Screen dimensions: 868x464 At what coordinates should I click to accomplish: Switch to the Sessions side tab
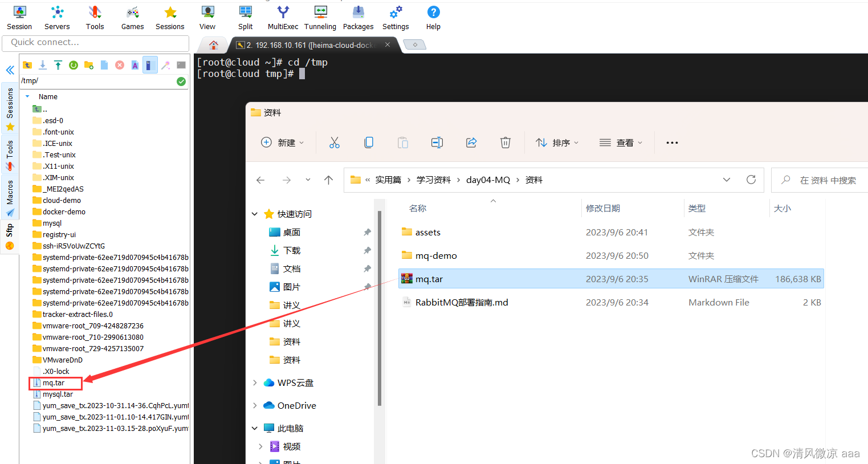10,108
